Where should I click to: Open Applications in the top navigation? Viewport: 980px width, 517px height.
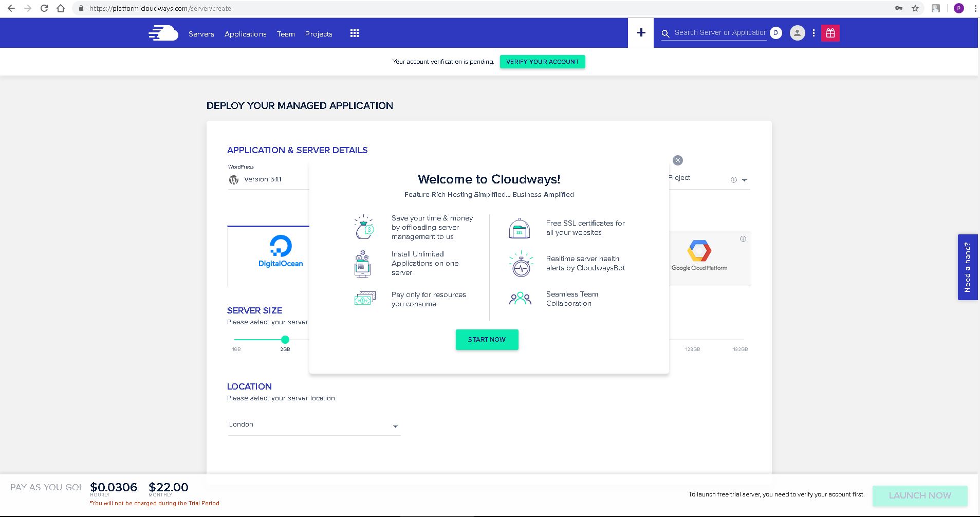pos(246,34)
